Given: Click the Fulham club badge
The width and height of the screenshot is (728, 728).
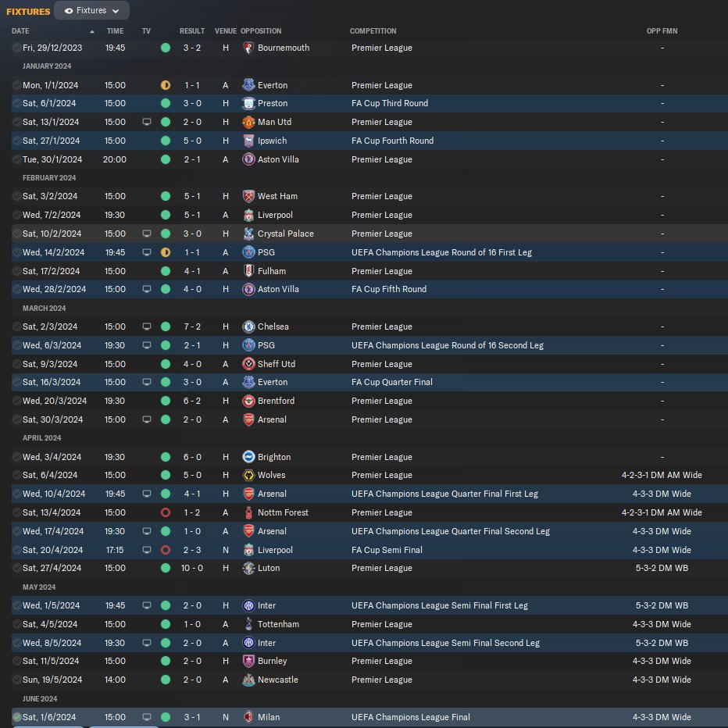Looking at the screenshot, I should 249,271.
